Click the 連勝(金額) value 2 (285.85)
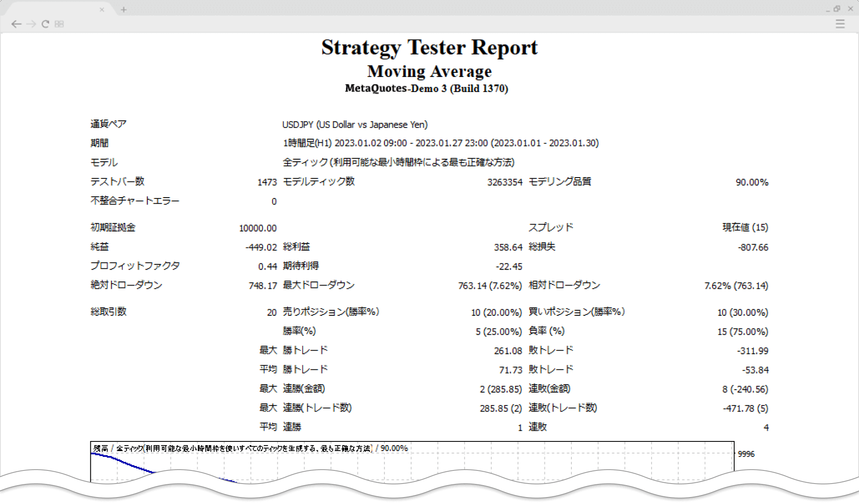Screen dimensions: 859x504 click(501, 389)
